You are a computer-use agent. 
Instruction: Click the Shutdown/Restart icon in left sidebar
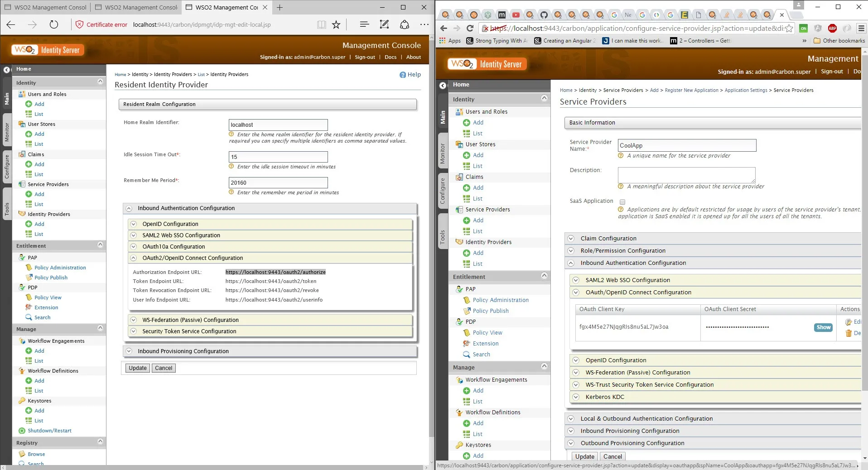click(x=22, y=431)
